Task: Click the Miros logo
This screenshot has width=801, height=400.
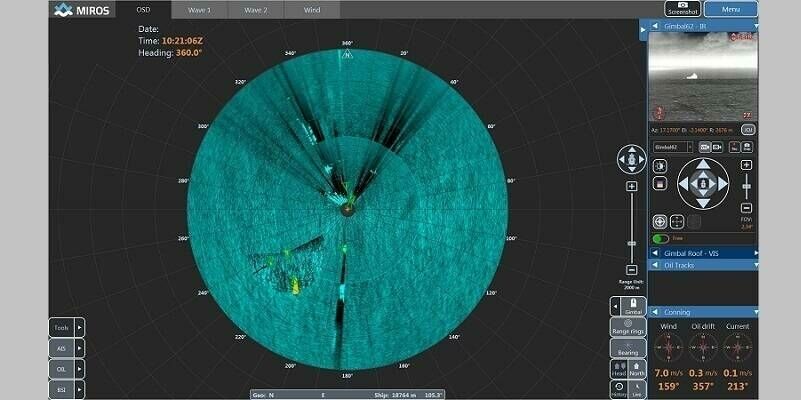Action: pos(82,10)
